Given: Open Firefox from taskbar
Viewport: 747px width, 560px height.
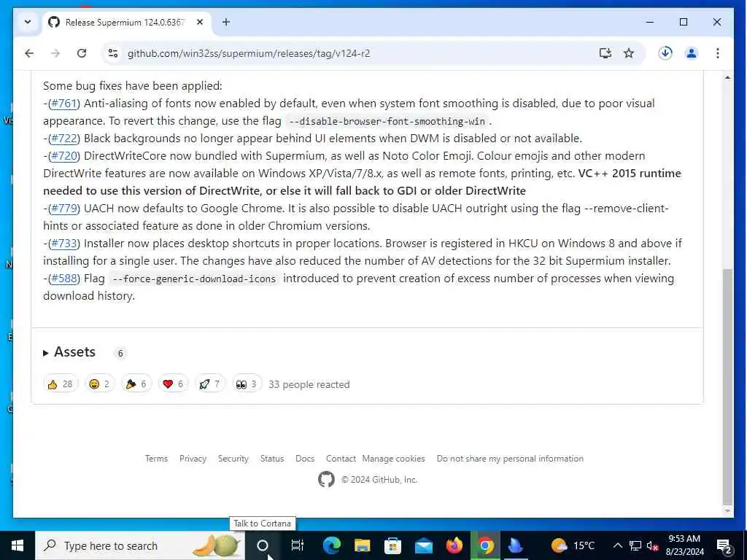Looking at the screenshot, I should (454, 545).
